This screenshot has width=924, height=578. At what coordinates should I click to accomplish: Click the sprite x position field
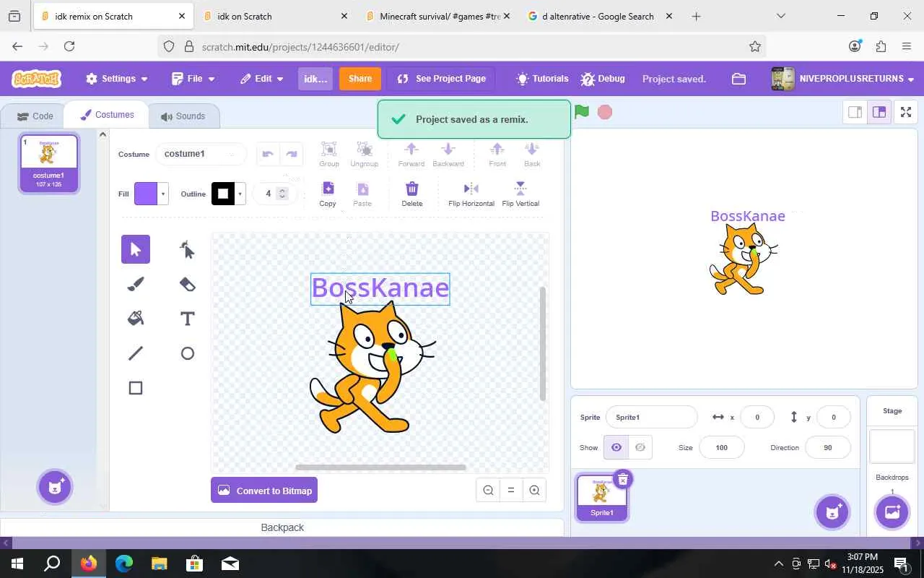pyautogui.click(x=757, y=417)
